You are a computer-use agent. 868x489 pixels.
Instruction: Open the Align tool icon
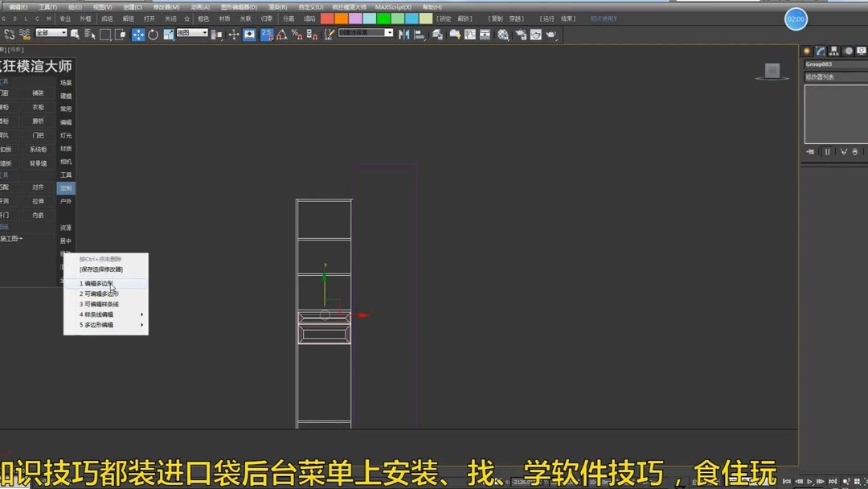[420, 35]
